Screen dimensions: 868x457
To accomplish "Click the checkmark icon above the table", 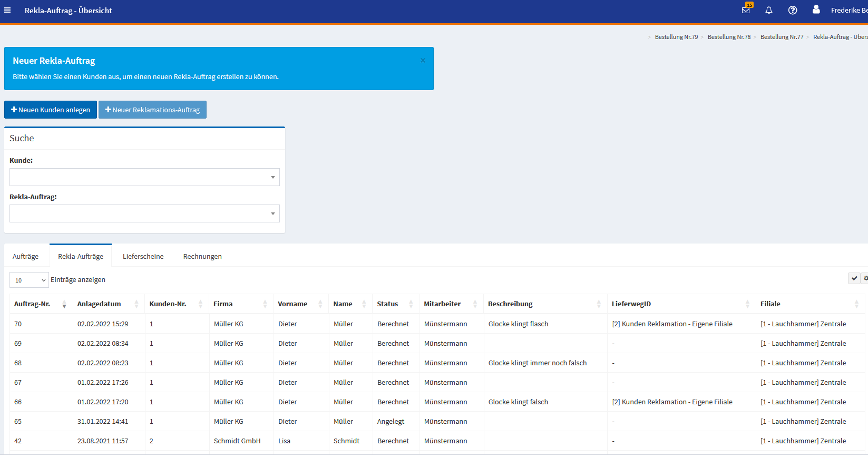I will (854, 278).
